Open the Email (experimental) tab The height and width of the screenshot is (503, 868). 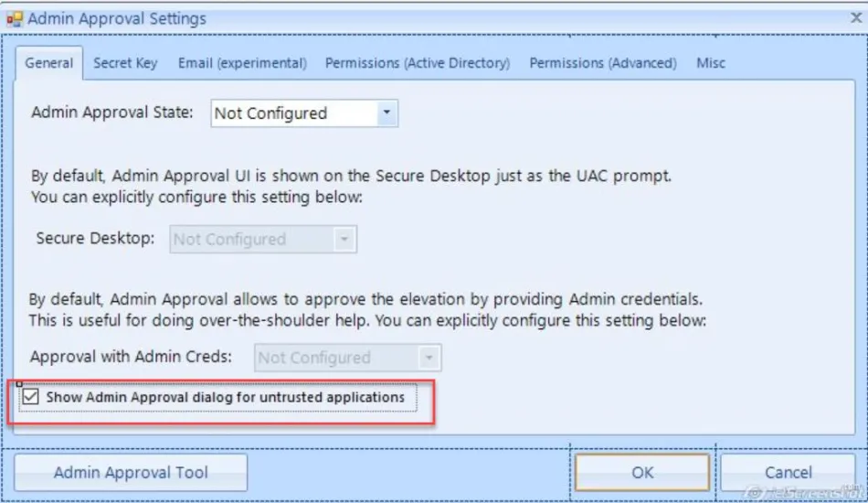(x=242, y=63)
